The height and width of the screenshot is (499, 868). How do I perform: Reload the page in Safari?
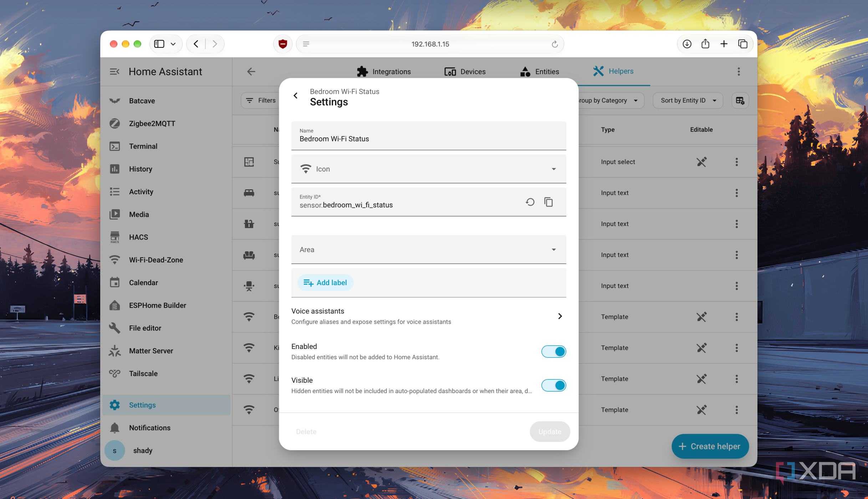[555, 44]
